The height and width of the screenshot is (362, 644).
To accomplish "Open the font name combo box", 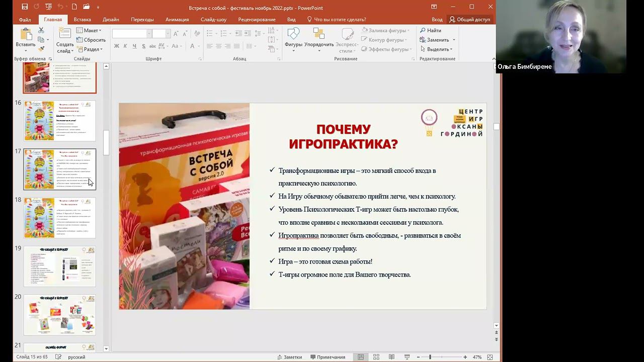I will pos(132,34).
